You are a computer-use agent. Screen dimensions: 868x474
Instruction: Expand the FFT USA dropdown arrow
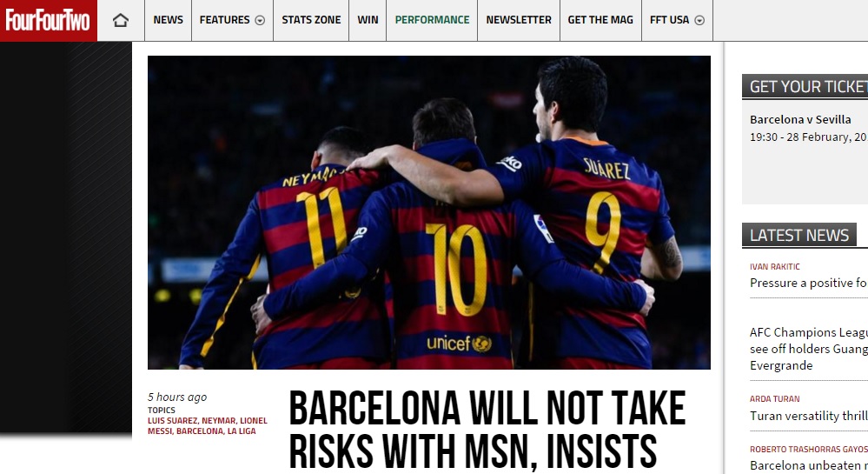[699, 21]
